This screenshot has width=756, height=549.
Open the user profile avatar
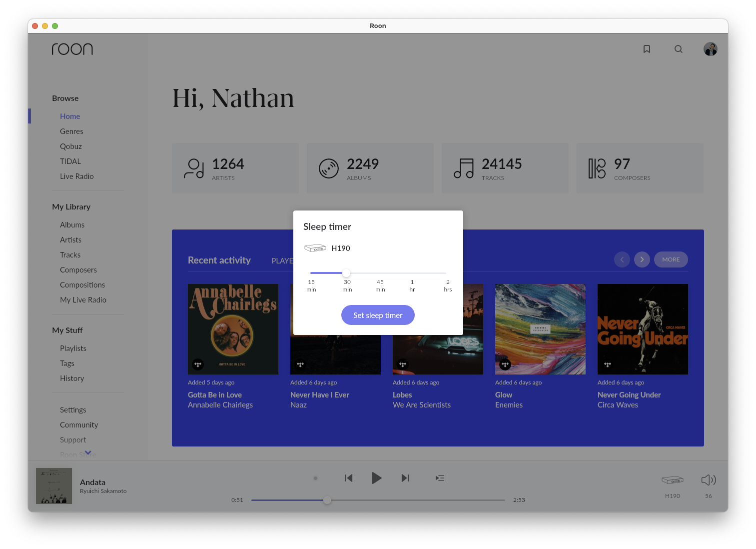click(x=710, y=49)
